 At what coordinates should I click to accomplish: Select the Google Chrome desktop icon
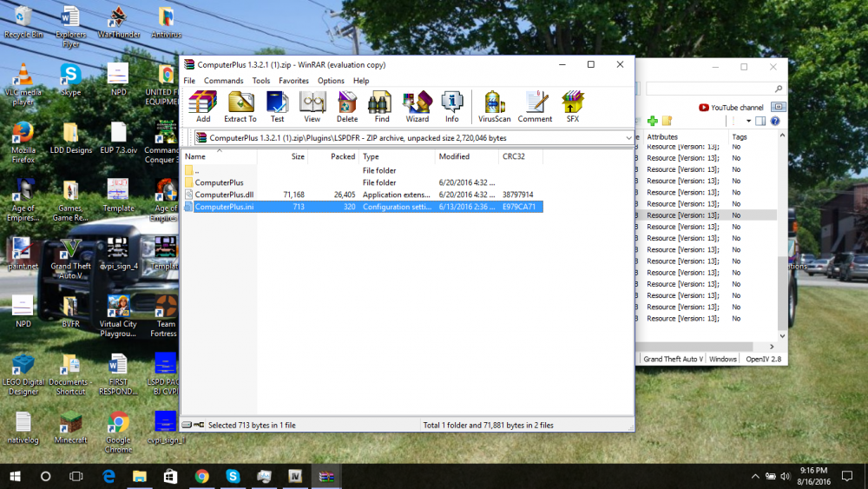pyautogui.click(x=118, y=433)
